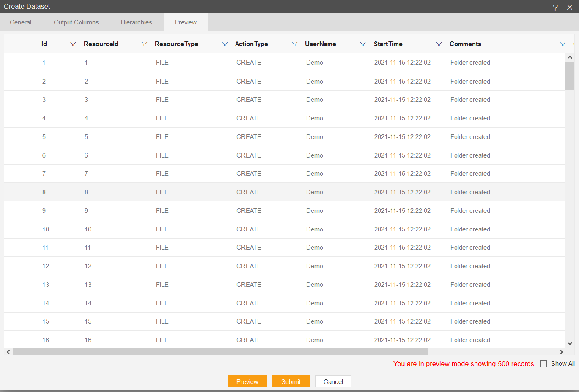Click Folder created in row 7
Screen dimensions: 579x392
[470, 174]
